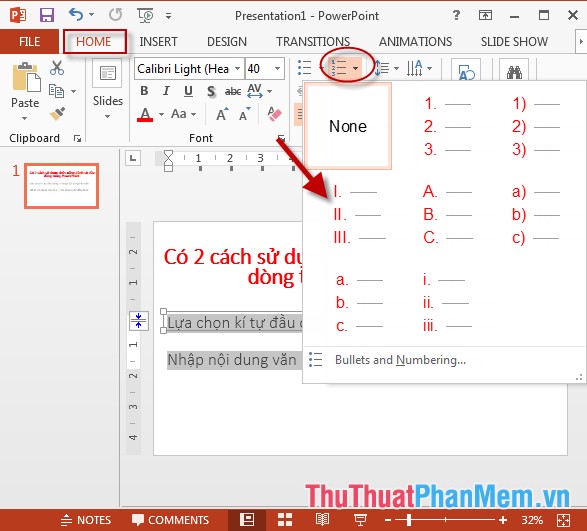
Task: Switch to INSERT tab
Action: [158, 42]
